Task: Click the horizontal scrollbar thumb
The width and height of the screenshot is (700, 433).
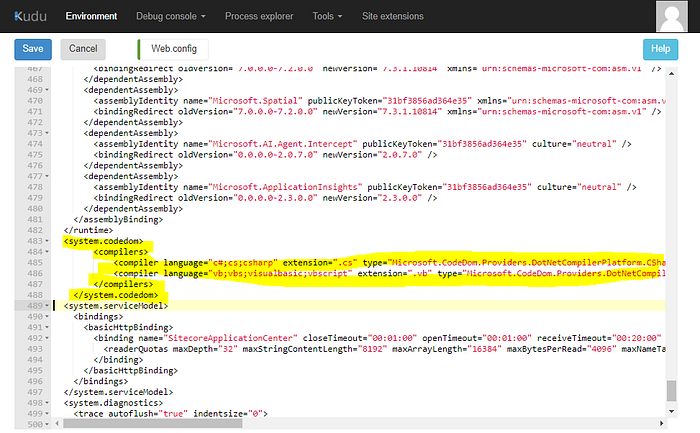Action: (x=153, y=423)
